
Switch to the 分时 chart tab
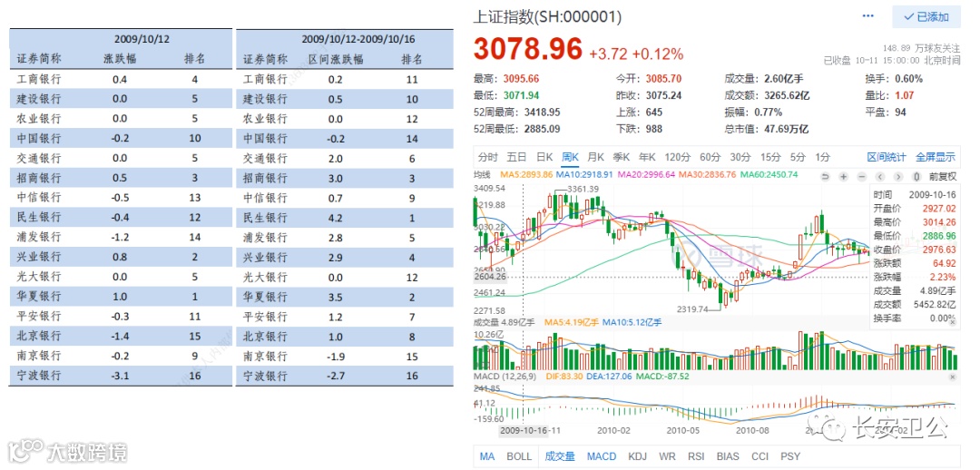[488, 157]
